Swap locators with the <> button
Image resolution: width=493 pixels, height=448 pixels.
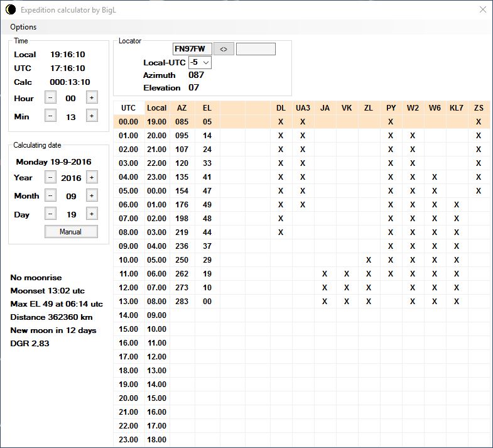click(x=224, y=49)
